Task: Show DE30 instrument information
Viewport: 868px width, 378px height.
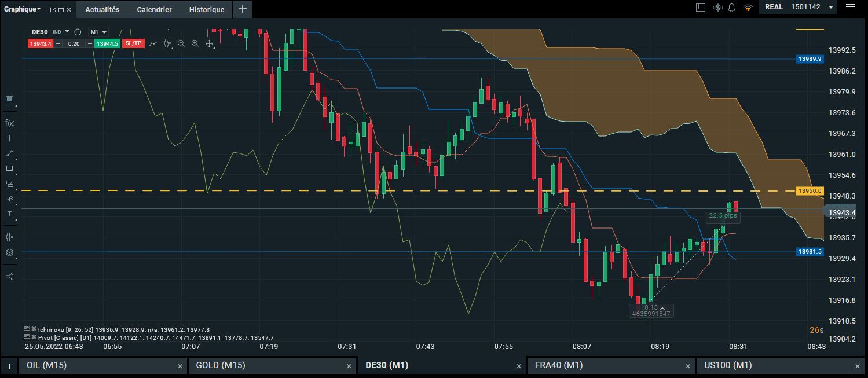Action: (x=78, y=32)
